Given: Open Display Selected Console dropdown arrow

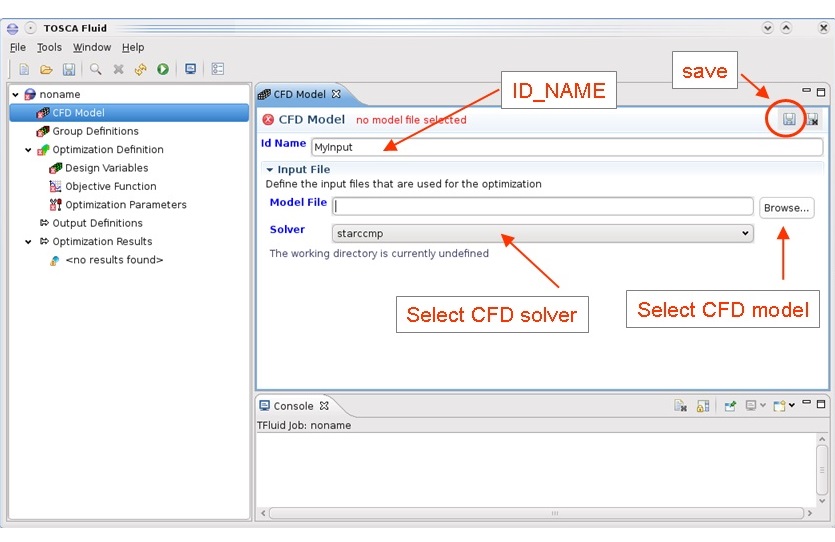Looking at the screenshot, I should point(763,405).
